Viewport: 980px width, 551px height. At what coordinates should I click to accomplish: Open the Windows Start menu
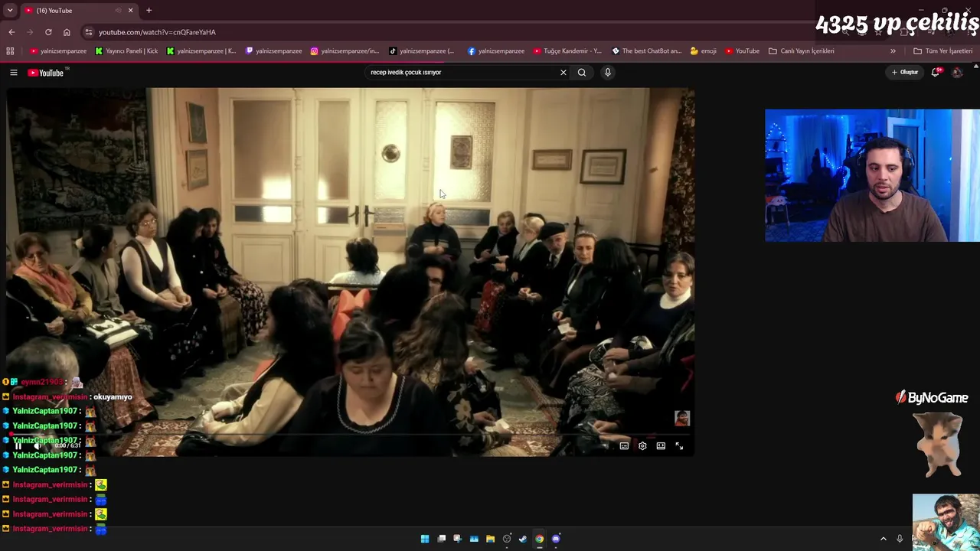[425, 539]
